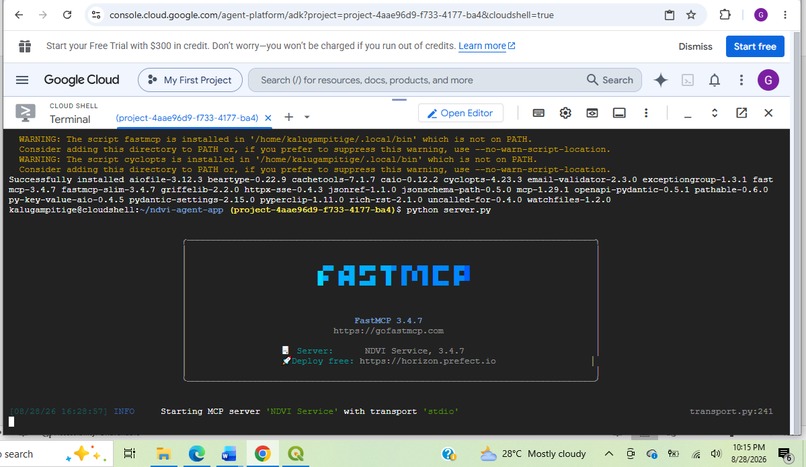Click the Start free button

(755, 46)
